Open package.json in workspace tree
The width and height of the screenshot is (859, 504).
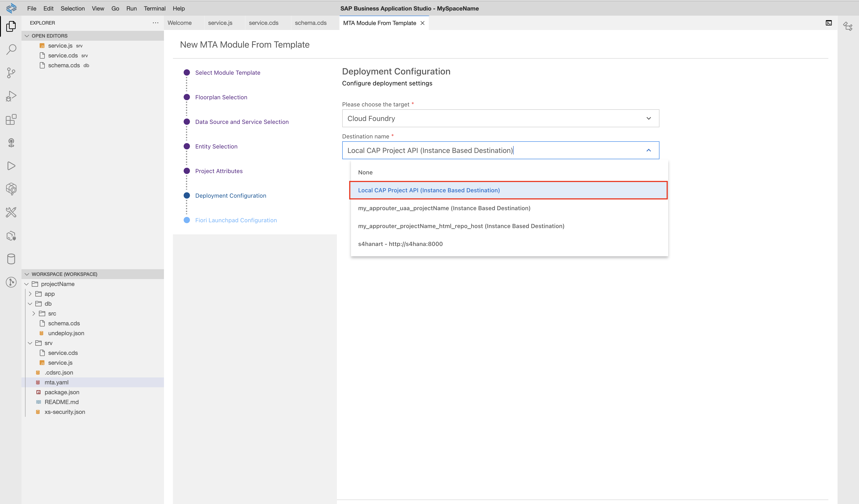(x=93, y=392)
